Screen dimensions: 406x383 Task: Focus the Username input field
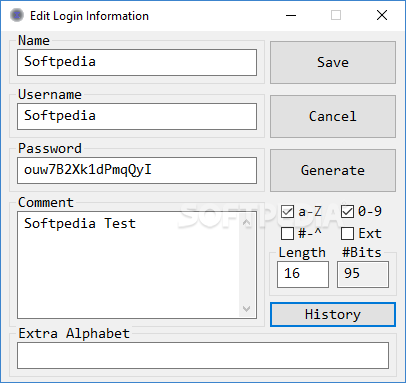coord(137,116)
